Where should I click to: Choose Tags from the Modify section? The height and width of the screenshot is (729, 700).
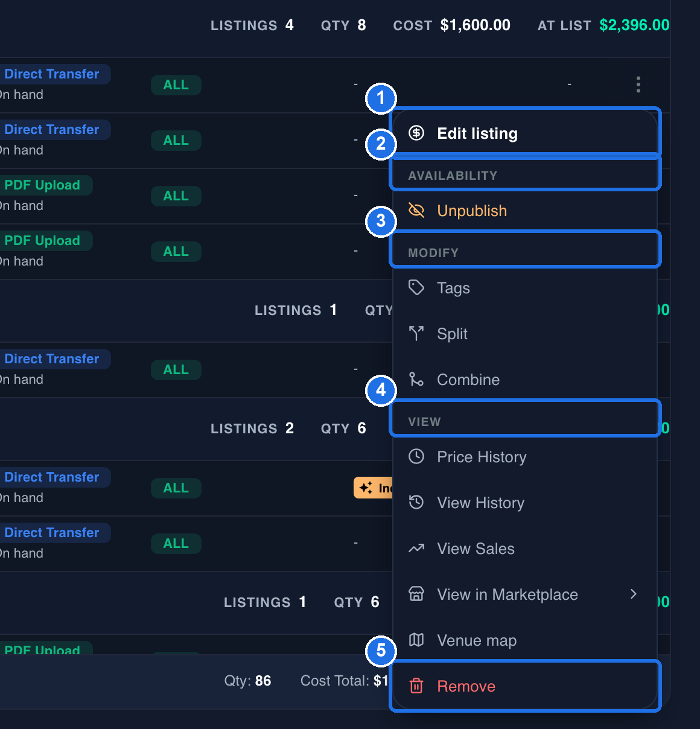pyautogui.click(x=524, y=287)
